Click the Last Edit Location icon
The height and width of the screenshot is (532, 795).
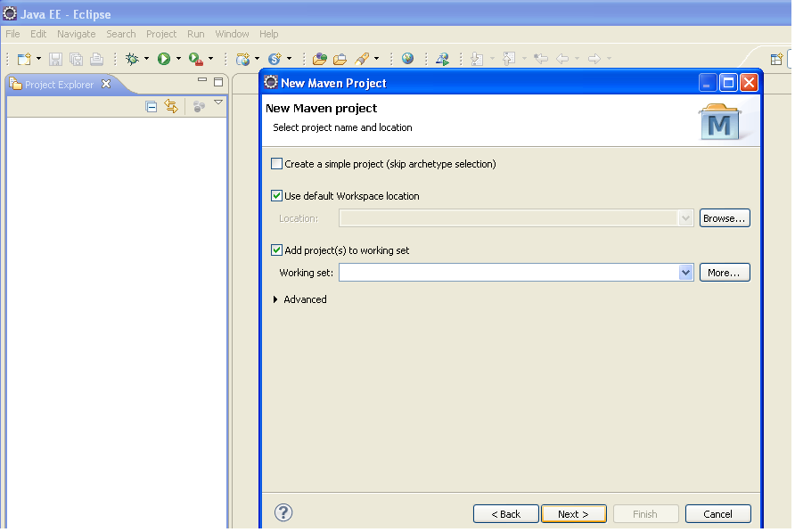[x=541, y=59]
